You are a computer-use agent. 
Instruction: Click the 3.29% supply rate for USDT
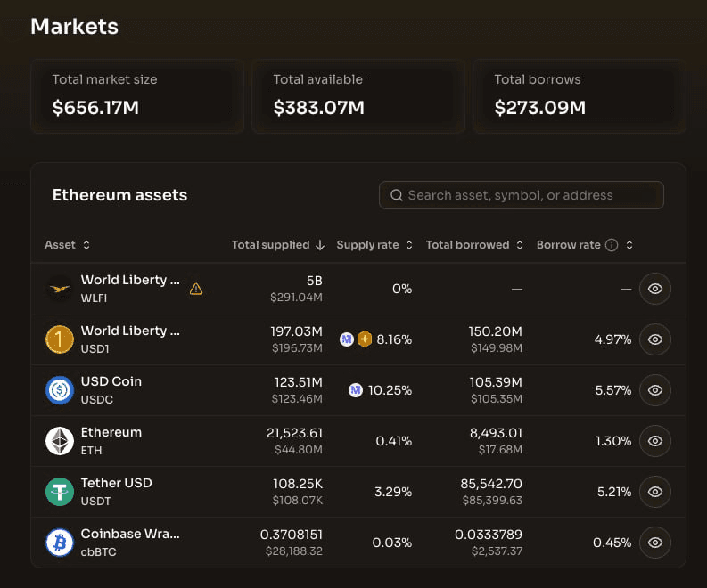393,492
